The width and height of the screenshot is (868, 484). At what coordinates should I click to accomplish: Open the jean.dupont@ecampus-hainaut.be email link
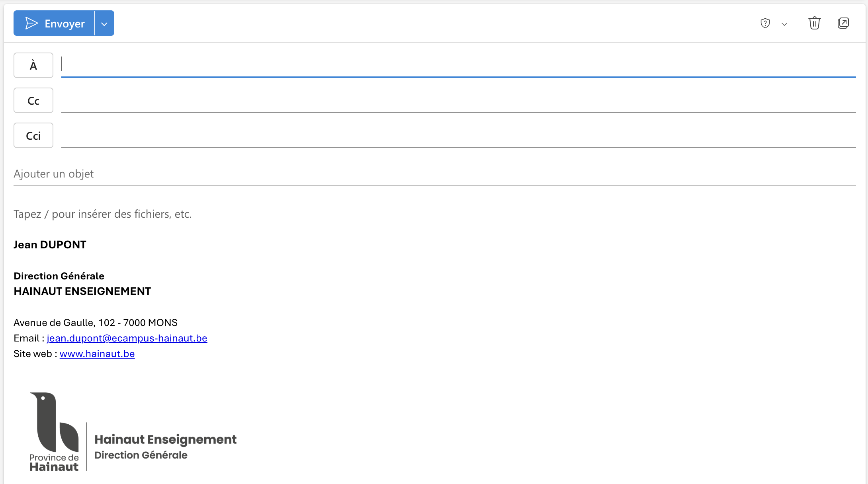pyautogui.click(x=127, y=338)
